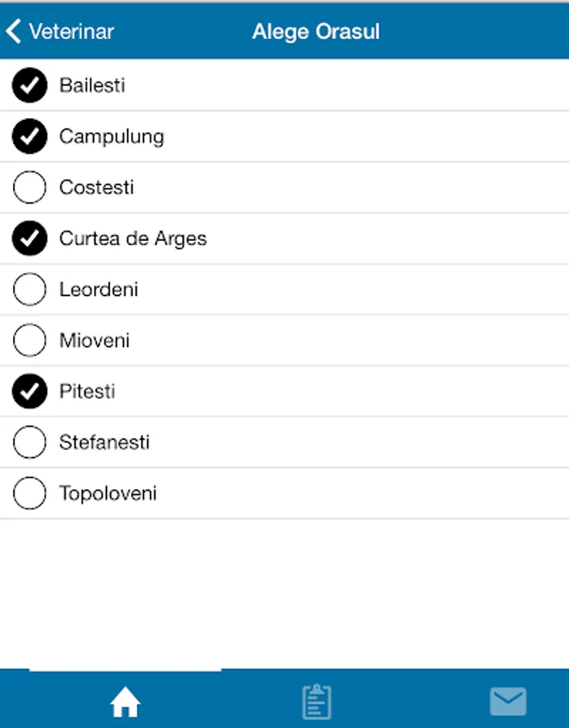This screenshot has width=569, height=728.
Task: Check the Mioveni circle
Action: 30,340
